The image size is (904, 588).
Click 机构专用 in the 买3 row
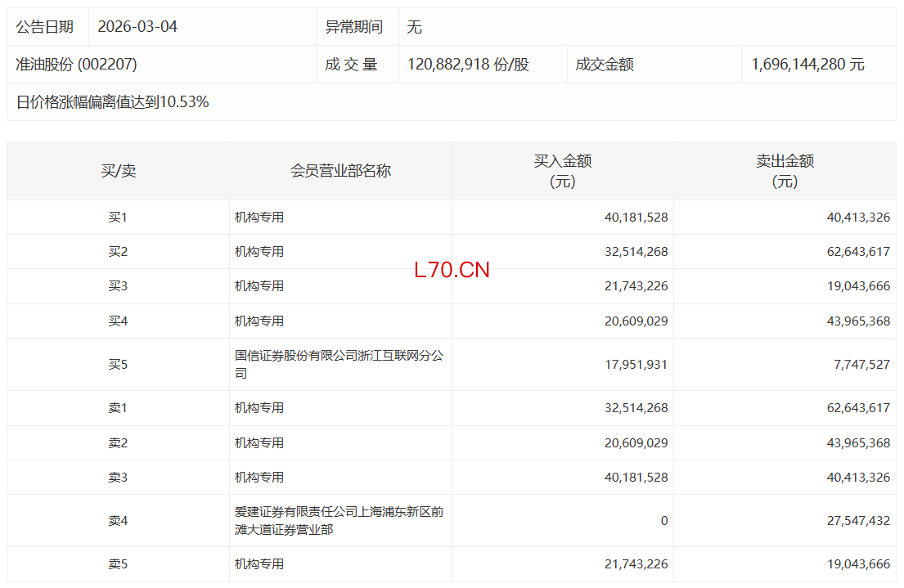tap(259, 286)
